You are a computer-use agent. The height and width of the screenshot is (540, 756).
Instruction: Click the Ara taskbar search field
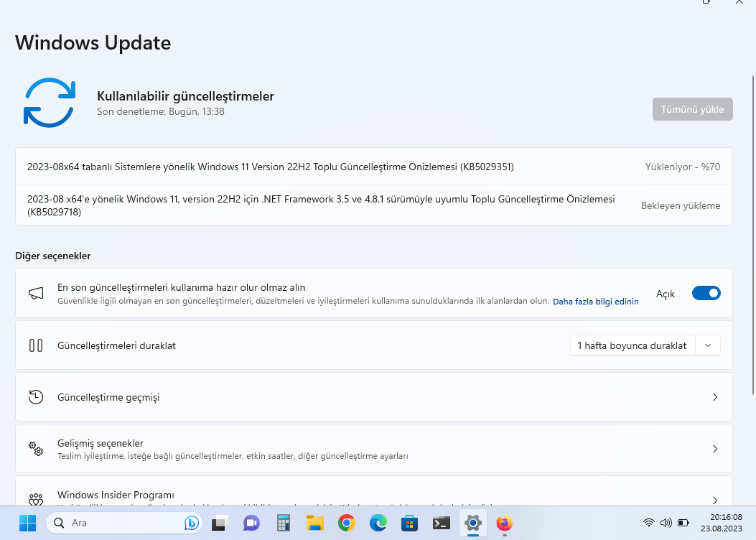click(124, 523)
